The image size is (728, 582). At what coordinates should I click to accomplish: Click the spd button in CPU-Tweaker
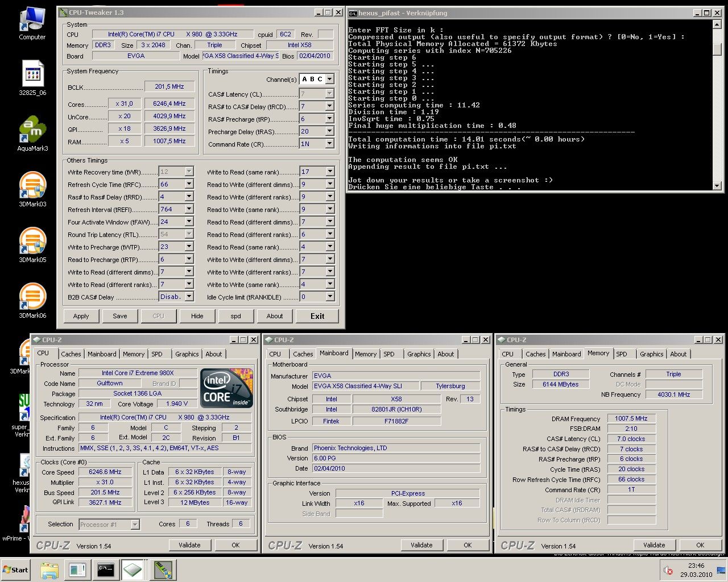pos(236,316)
